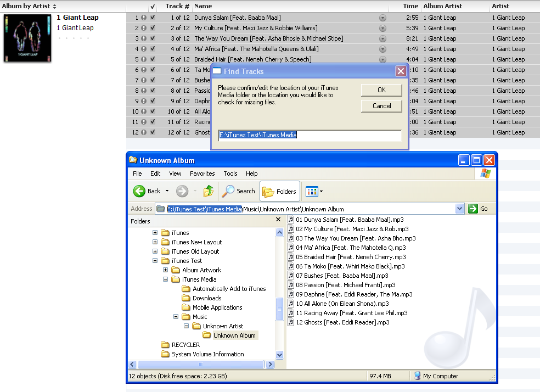Toggle the Folders pane button
The height and width of the screenshot is (392, 540).
[280, 191]
